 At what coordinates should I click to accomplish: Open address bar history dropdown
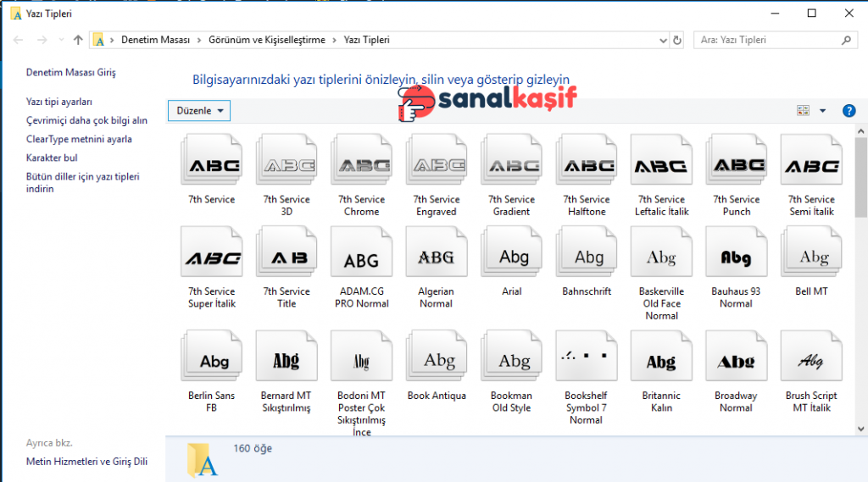pos(663,40)
